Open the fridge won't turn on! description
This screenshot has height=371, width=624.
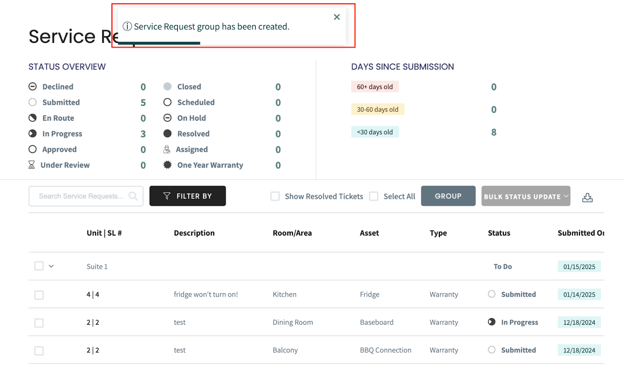pos(206,294)
